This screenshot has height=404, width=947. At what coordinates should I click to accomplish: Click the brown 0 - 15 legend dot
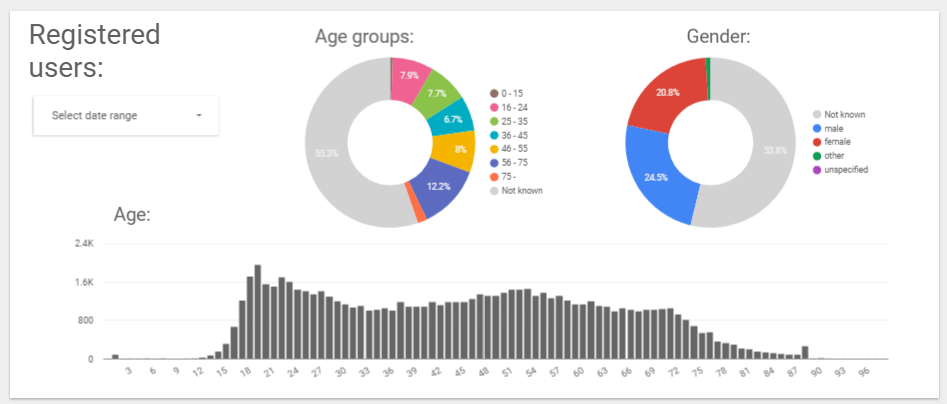tap(493, 94)
